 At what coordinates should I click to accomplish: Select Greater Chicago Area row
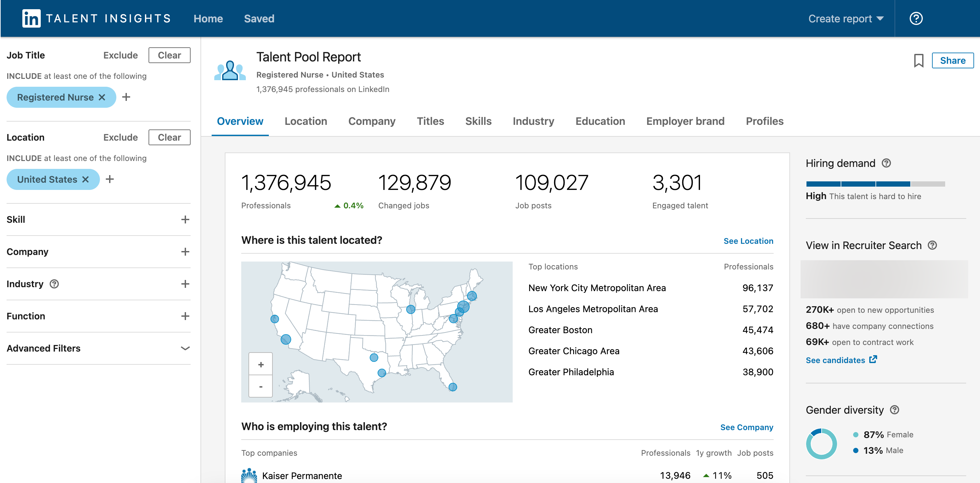651,351
